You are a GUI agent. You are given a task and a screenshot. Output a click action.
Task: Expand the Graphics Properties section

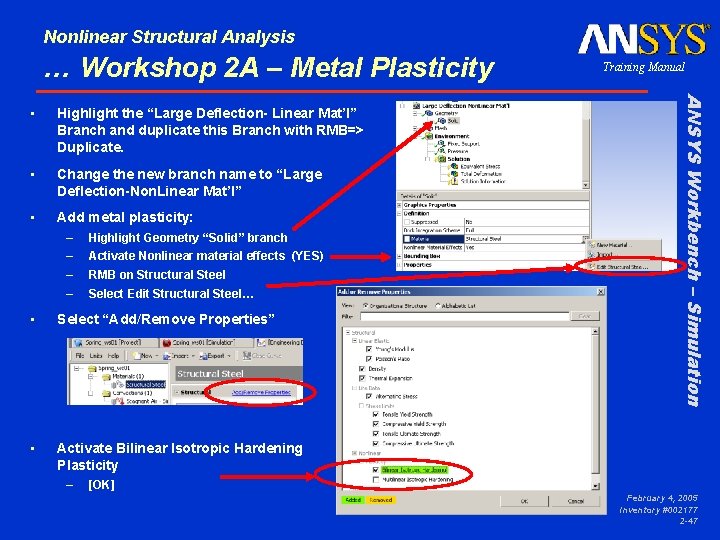pos(399,205)
